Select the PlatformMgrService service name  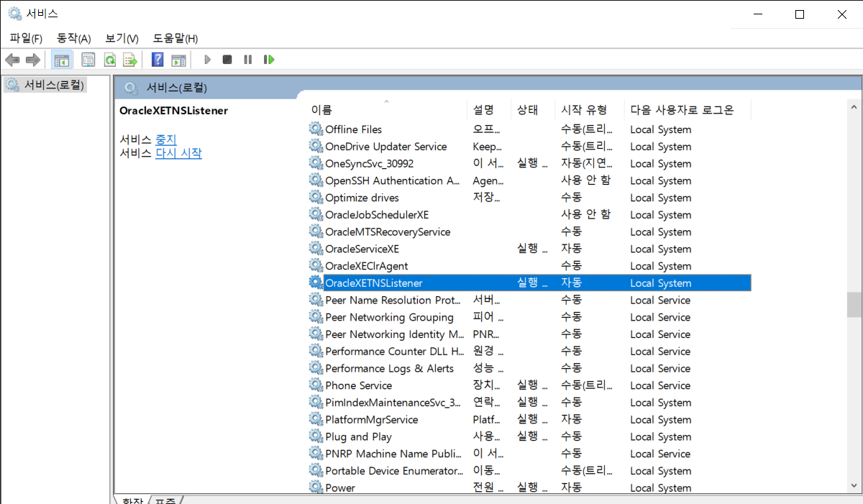point(371,420)
